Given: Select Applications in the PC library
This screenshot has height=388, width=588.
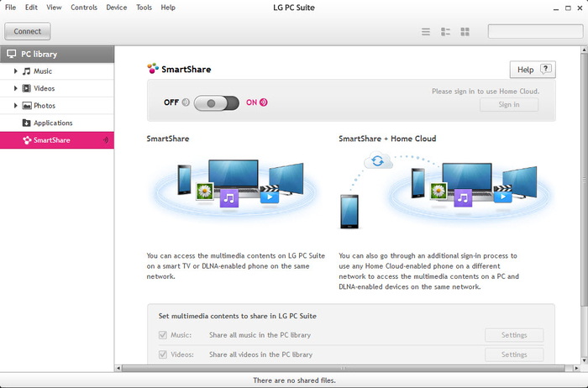Looking at the screenshot, I should pos(57,123).
